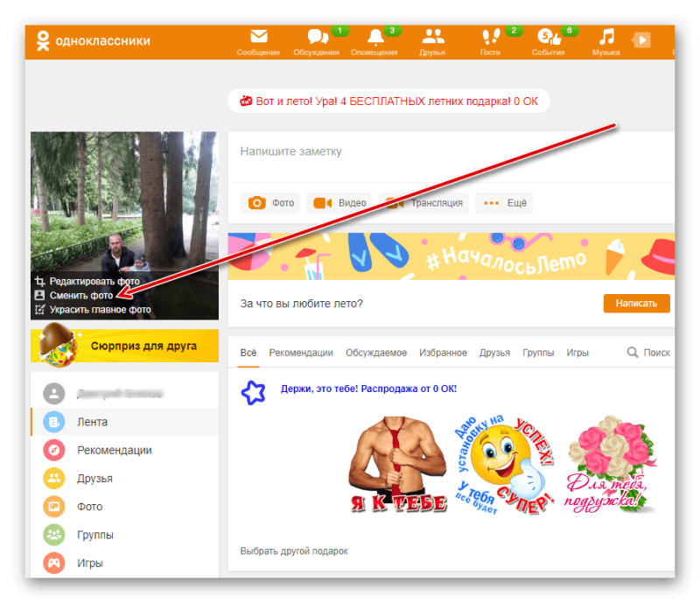Switch to the Обсуждаемое feed tab
Image resolution: width=700 pixels, height=603 pixels.
(376, 353)
